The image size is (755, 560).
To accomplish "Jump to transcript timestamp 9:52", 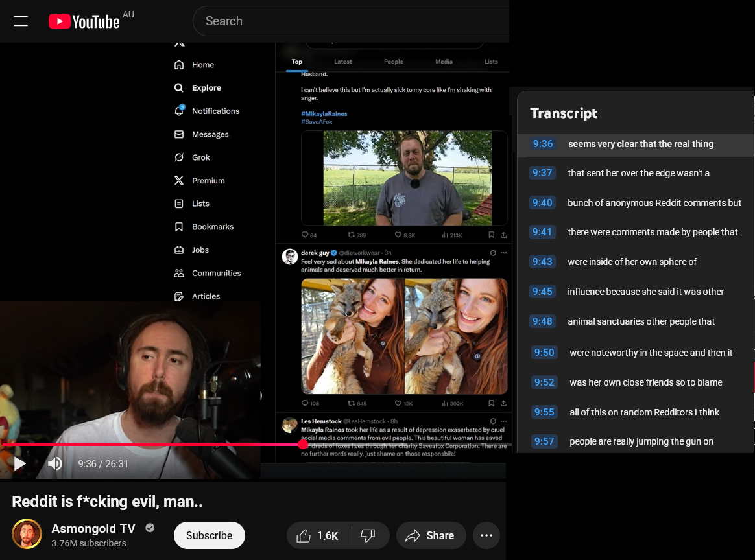I will (x=544, y=382).
